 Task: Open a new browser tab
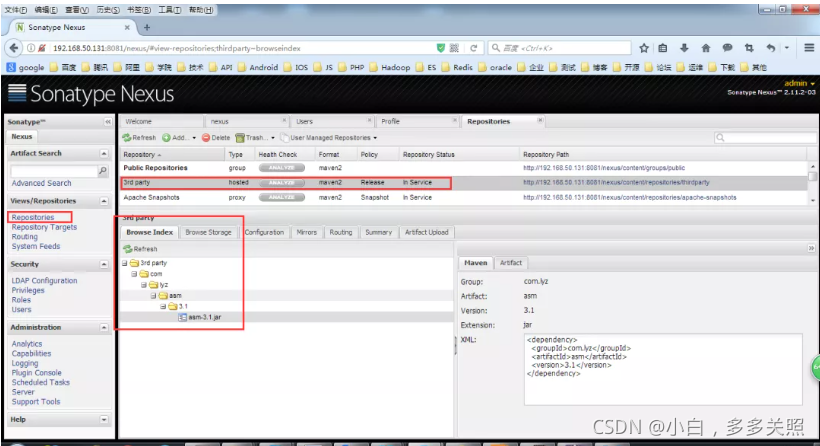(x=147, y=27)
